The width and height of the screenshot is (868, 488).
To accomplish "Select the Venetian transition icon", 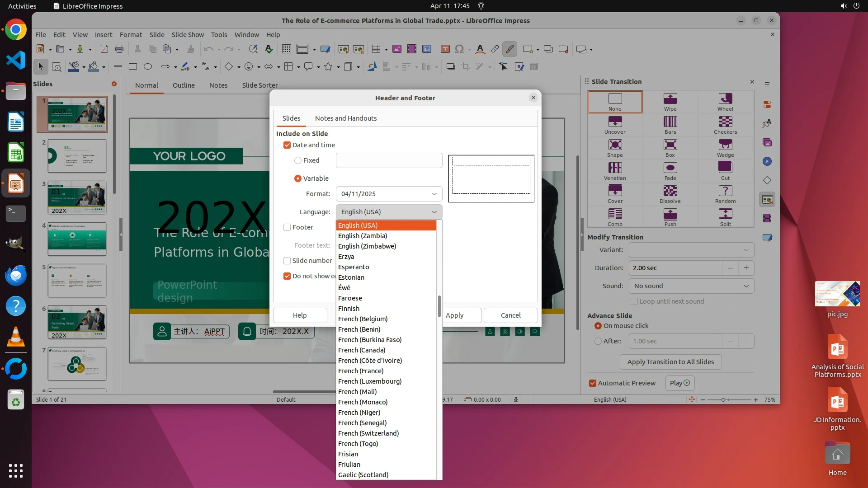I will click(x=615, y=171).
